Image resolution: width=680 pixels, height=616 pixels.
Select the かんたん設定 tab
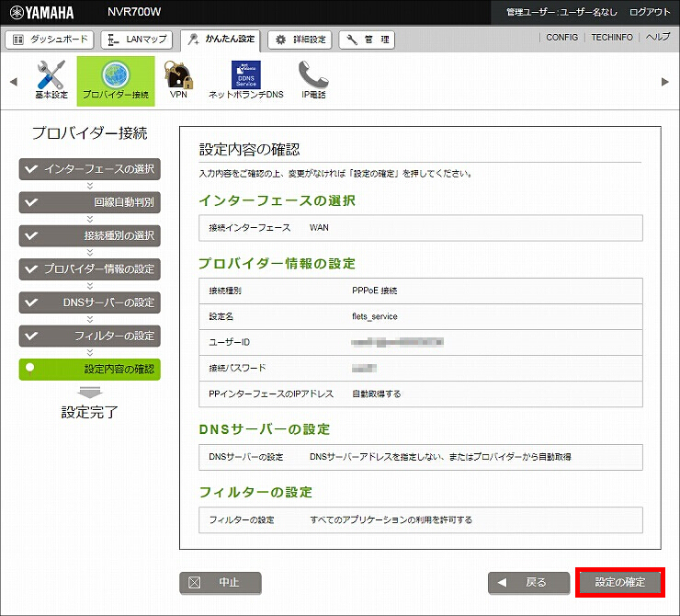221,40
